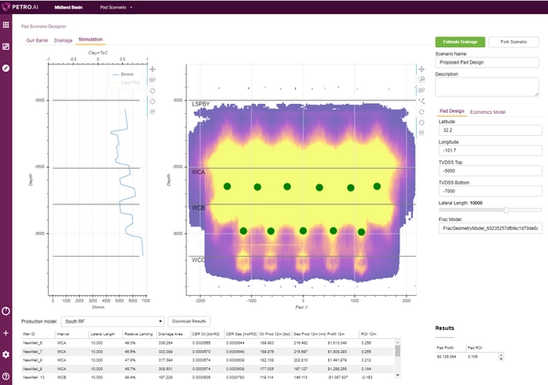The height and width of the screenshot is (385, 548).
Task: Open the Pad Scenario dropdown in top bar
Action: (116, 7)
